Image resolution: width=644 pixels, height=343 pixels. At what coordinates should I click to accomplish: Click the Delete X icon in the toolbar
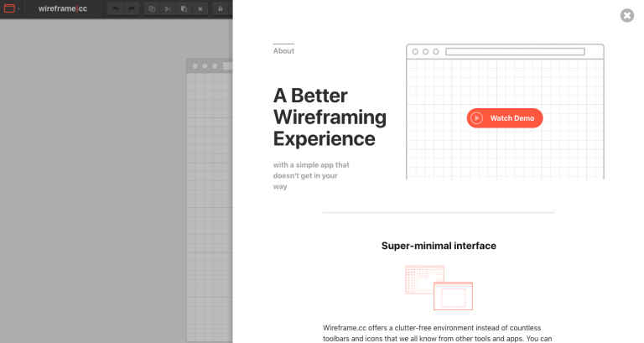tap(200, 8)
